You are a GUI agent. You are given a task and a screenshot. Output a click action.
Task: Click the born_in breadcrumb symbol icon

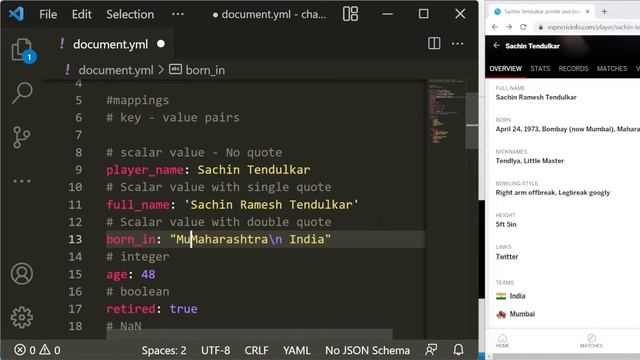175,69
